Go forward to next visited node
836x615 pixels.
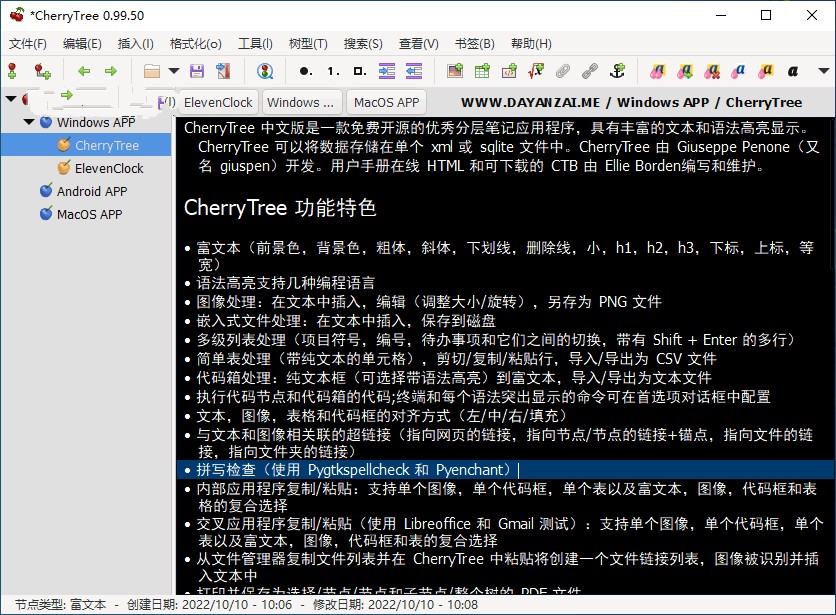point(110,70)
